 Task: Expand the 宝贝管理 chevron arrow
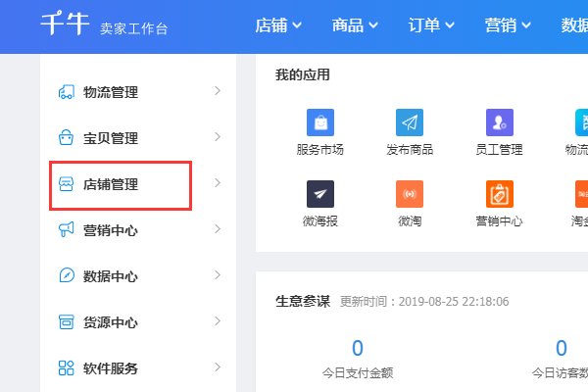(x=218, y=137)
